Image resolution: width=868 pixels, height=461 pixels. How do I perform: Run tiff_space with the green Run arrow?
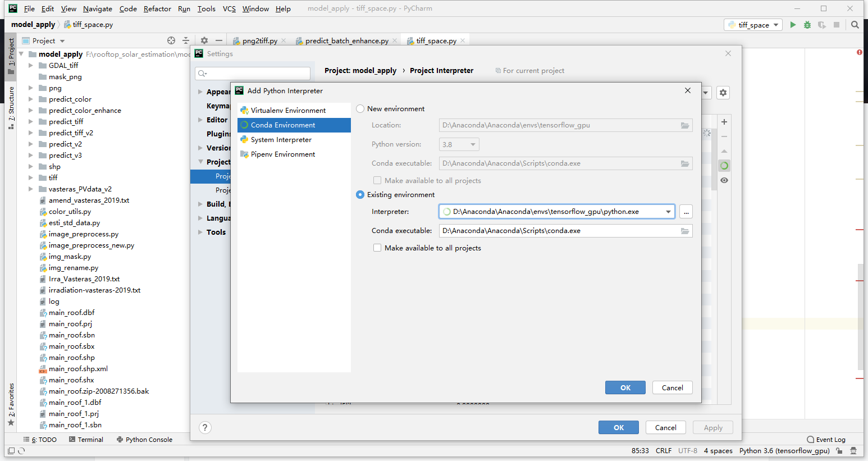pyautogui.click(x=793, y=25)
